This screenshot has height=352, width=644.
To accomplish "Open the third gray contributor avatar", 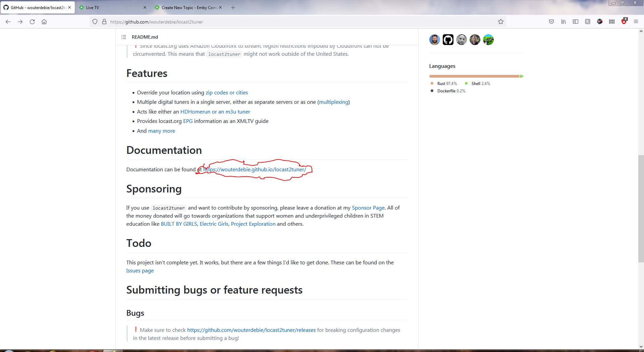I will click(461, 40).
